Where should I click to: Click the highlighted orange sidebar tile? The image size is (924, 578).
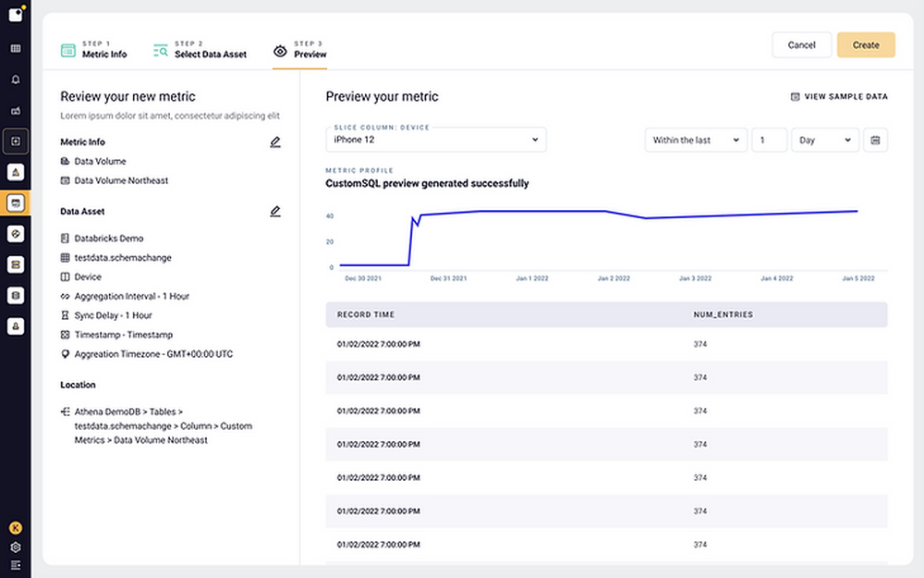click(x=16, y=203)
